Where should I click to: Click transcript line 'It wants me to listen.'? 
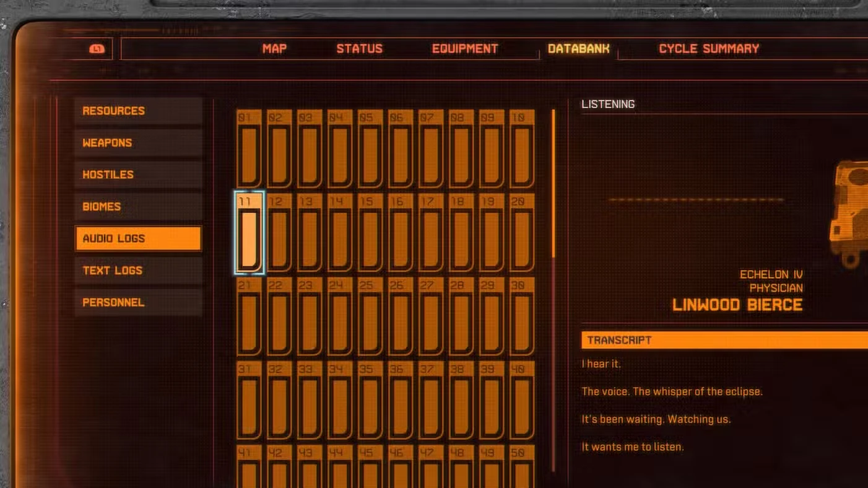pyautogui.click(x=633, y=447)
